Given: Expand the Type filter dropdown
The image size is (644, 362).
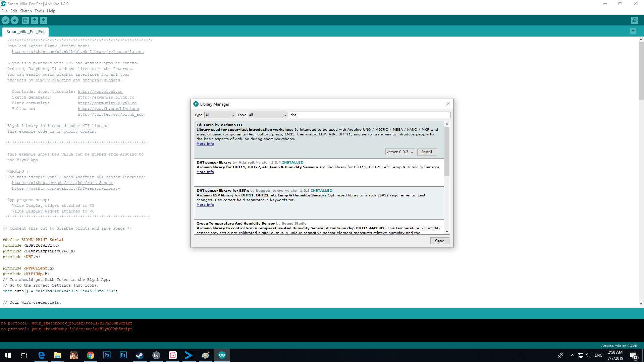Looking at the screenshot, I should (220, 115).
